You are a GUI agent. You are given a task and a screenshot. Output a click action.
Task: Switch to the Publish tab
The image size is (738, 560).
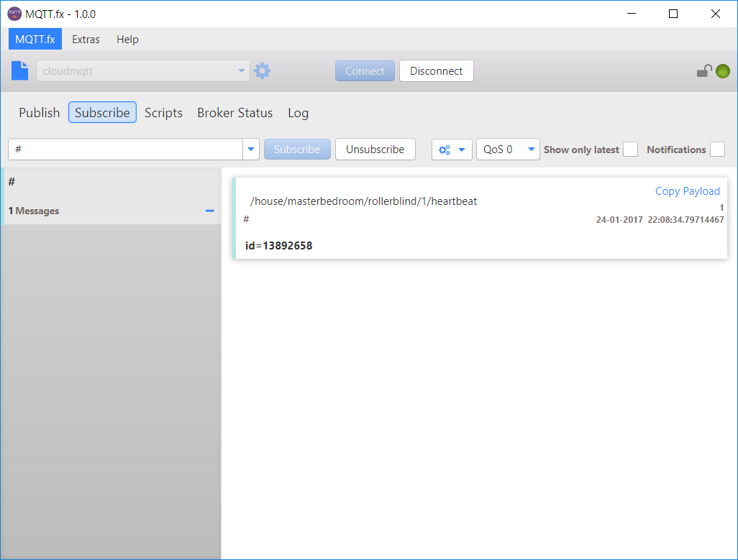[x=40, y=113]
